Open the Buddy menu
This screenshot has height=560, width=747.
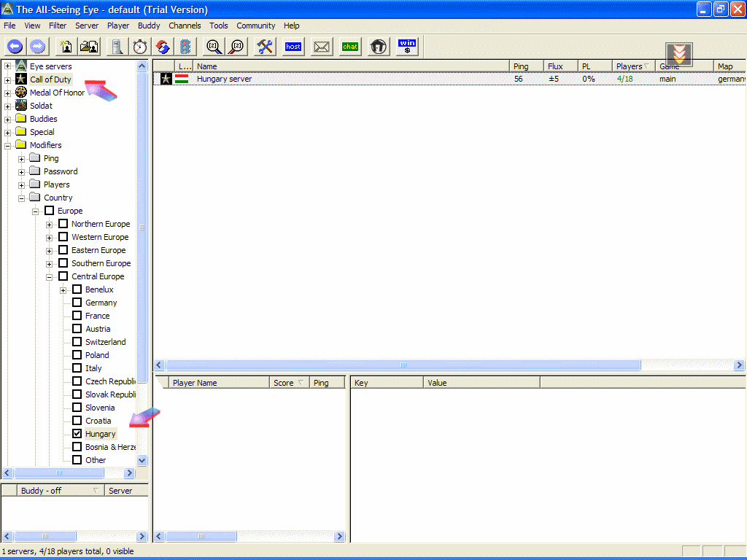coord(149,26)
